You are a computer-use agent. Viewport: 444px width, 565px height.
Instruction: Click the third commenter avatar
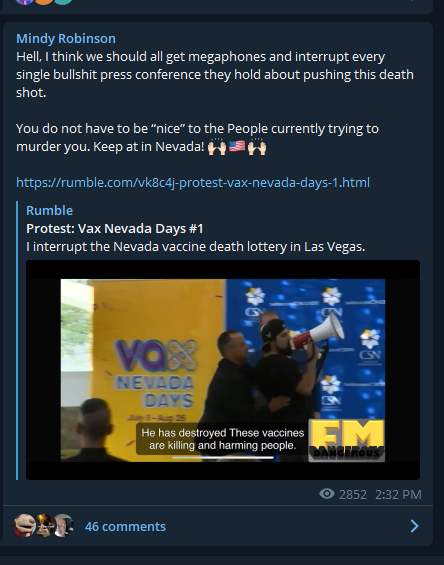click(x=63, y=525)
